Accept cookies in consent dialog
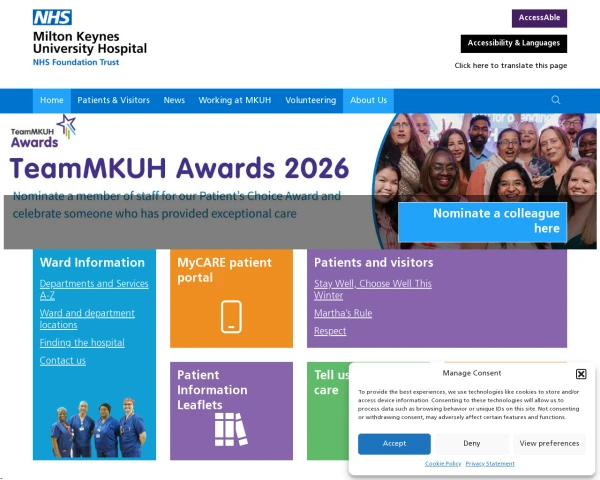This screenshot has height=480, width=600. point(394,444)
